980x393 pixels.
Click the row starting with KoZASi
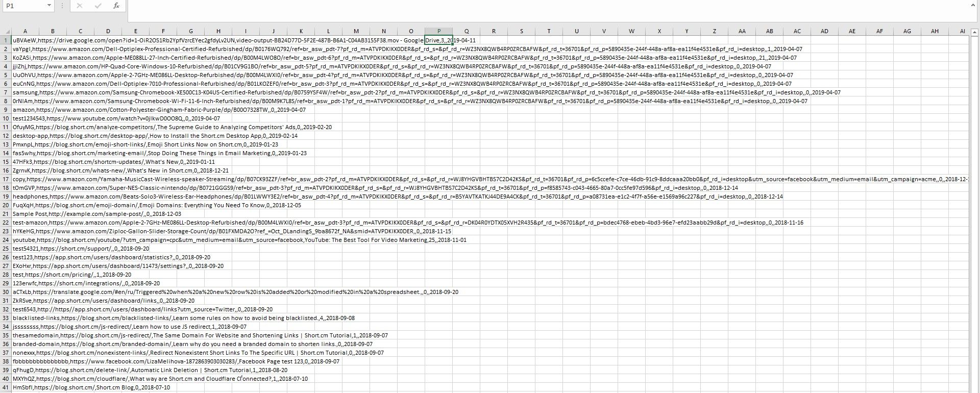click(x=405, y=58)
